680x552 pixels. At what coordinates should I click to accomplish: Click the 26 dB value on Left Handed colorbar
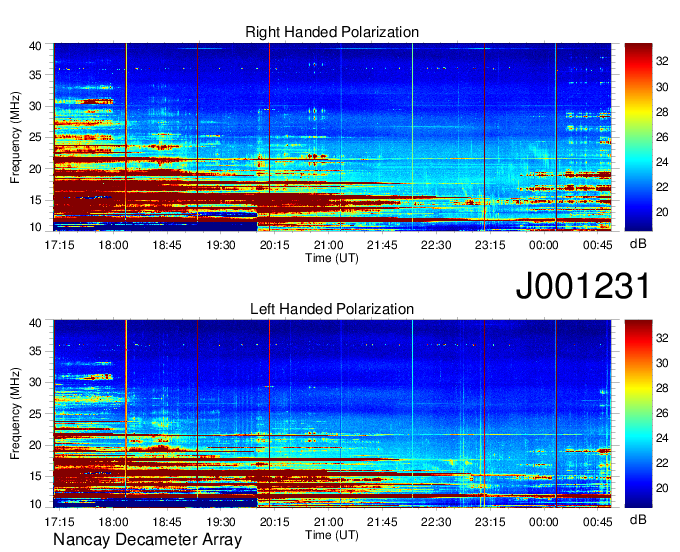(x=662, y=413)
